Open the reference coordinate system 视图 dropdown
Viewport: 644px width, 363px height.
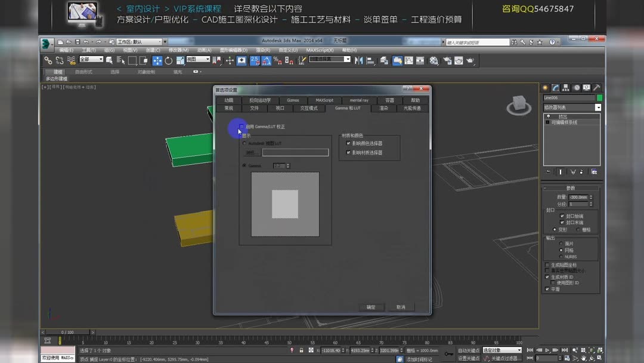pos(197,60)
